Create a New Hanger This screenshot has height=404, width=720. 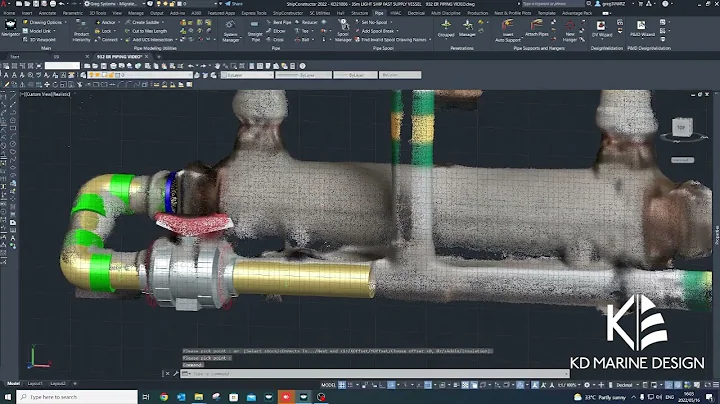coord(570,31)
